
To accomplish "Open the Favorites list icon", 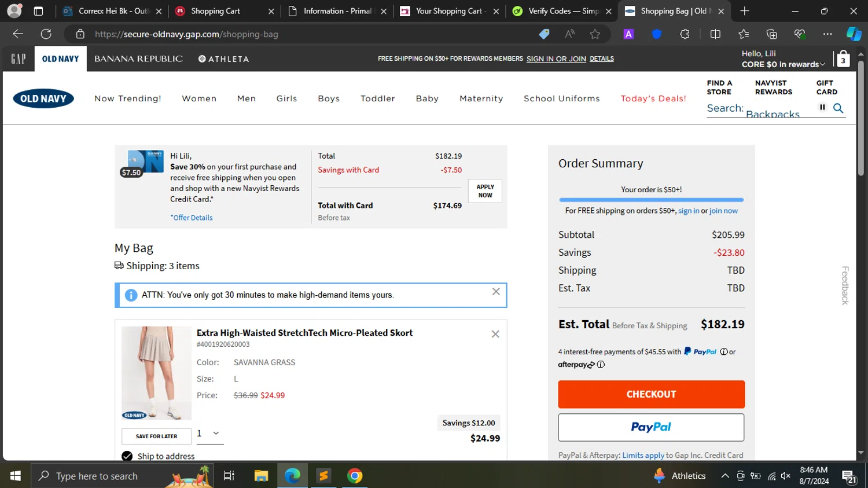I will point(744,34).
